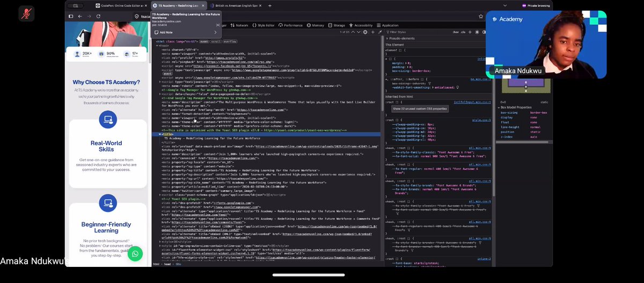644x283 pixels.
Task: Close the CodePen tab
Action: 145,5
